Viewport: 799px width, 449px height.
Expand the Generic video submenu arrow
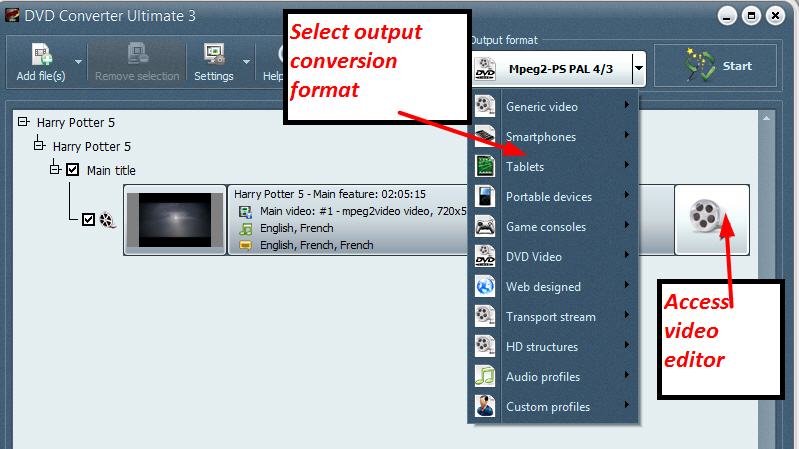[627, 105]
